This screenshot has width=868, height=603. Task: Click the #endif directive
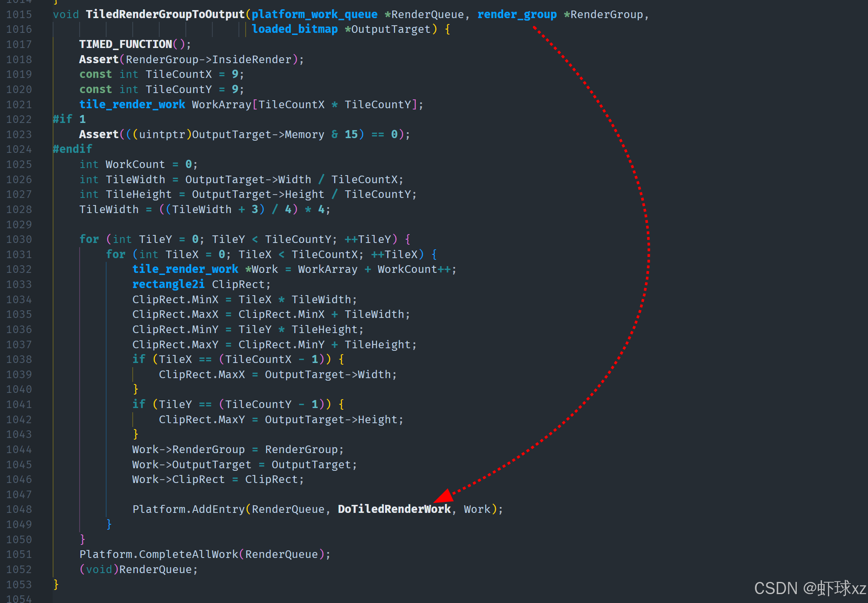72,149
